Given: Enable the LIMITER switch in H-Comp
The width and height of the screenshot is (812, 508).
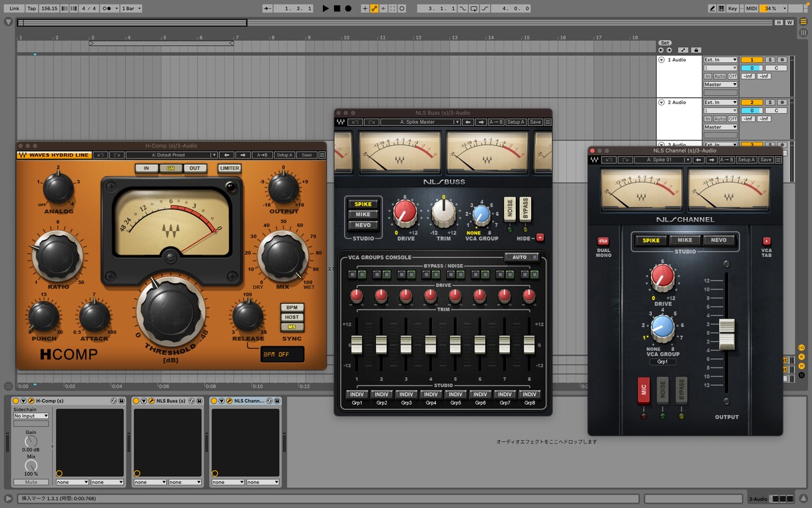Looking at the screenshot, I should click(229, 168).
